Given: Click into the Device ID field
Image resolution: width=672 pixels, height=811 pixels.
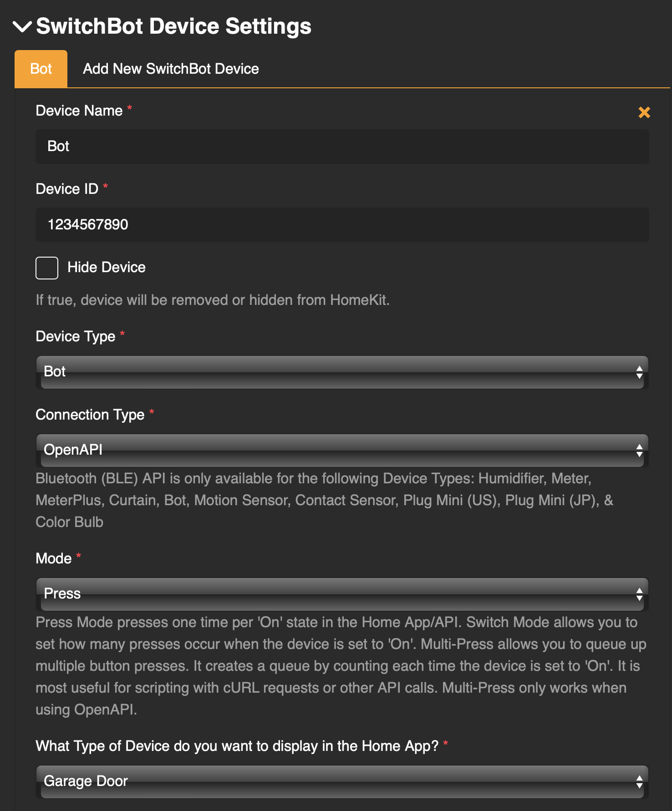Looking at the screenshot, I should 342,225.
